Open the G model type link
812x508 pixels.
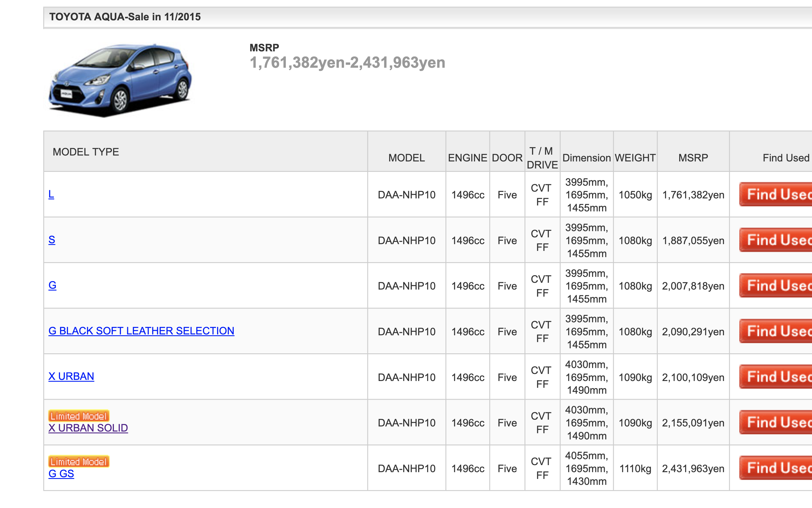coord(52,285)
